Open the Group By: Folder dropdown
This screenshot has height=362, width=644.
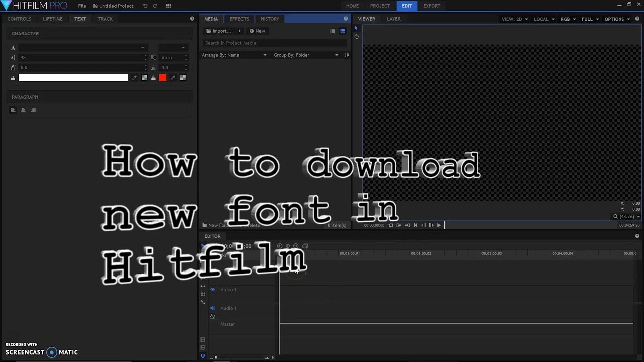coord(305,55)
